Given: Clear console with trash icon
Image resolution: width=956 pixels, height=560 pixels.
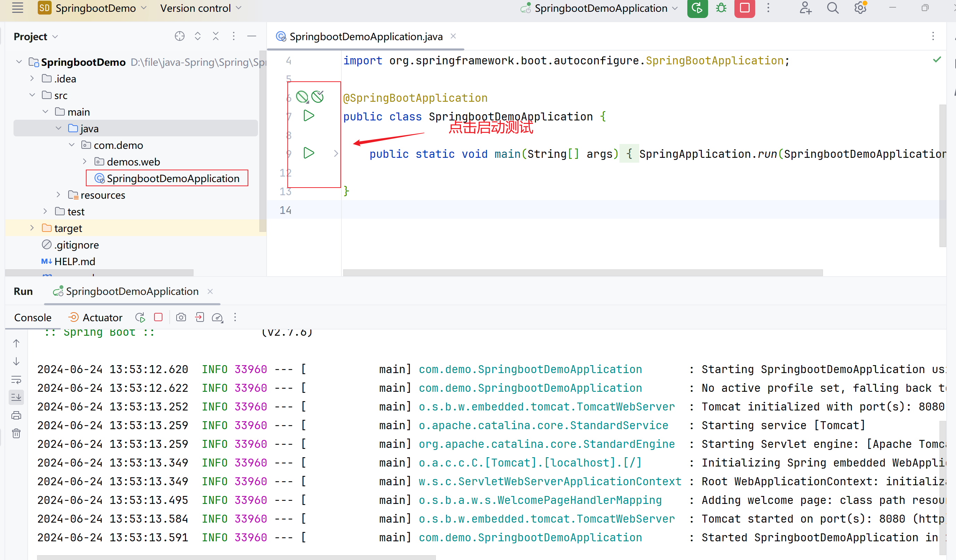Looking at the screenshot, I should click(16, 433).
